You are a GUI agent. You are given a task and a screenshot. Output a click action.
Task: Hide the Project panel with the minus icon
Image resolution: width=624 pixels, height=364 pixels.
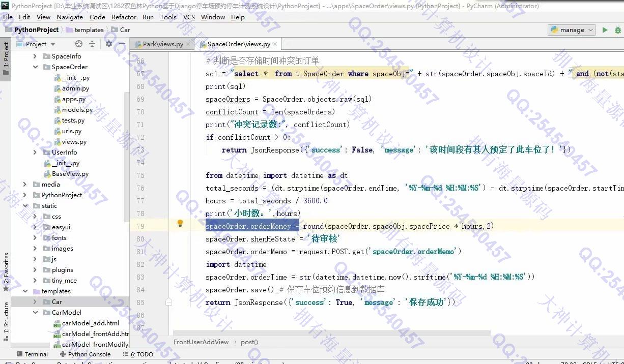tap(122, 44)
